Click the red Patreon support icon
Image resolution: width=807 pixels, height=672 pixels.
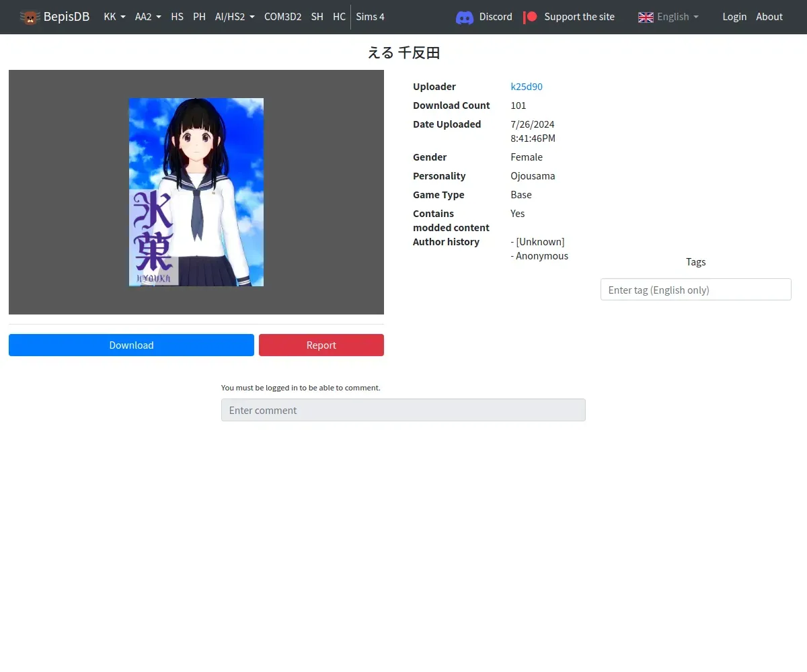click(531, 17)
